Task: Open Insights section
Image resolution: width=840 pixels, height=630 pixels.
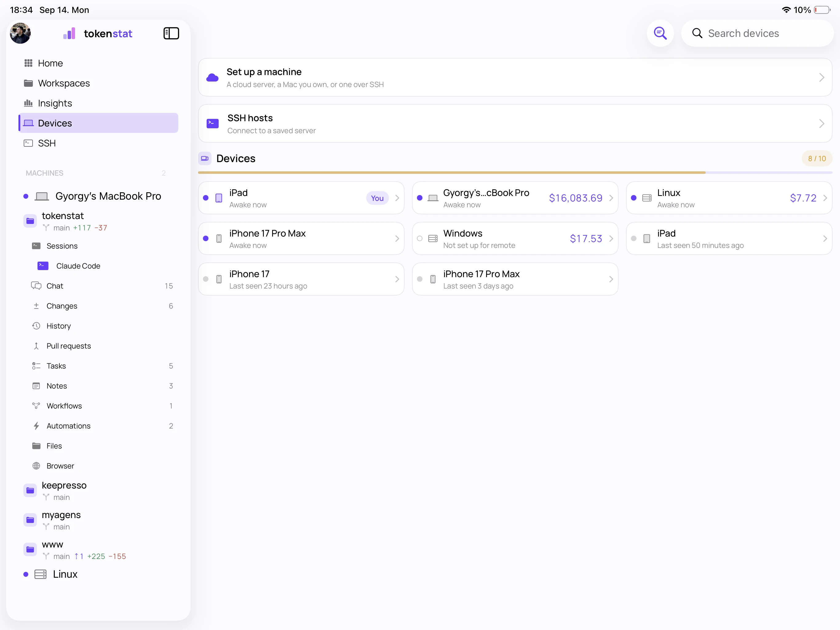Action: [x=98, y=103]
